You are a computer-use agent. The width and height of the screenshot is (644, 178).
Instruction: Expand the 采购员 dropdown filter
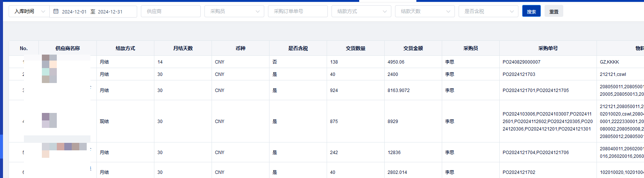coord(234,12)
